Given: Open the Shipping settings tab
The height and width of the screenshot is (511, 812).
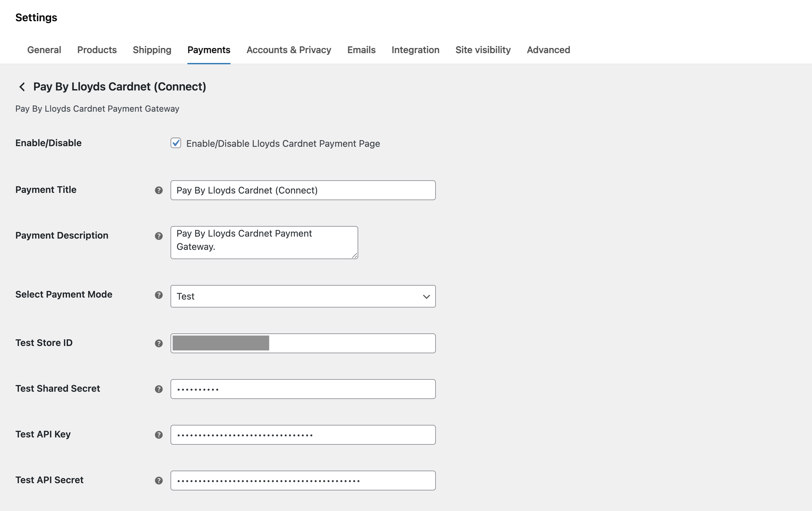Looking at the screenshot, I should pos(152,50).
